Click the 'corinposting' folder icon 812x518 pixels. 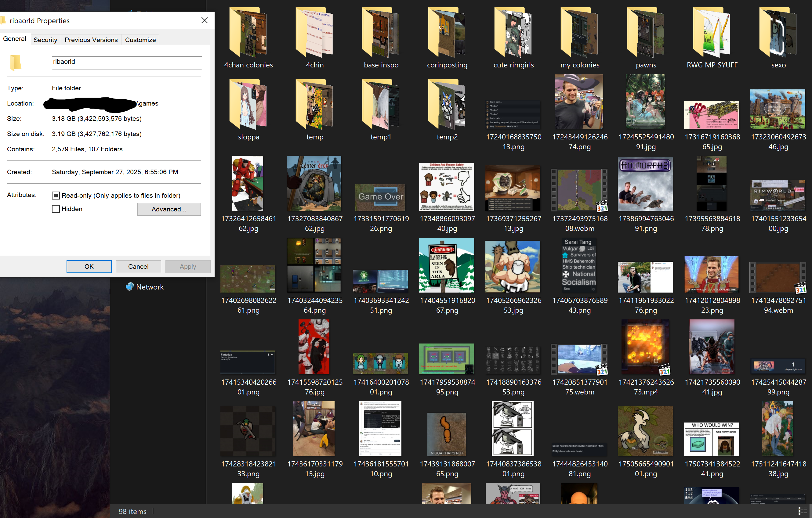point(447,33)
